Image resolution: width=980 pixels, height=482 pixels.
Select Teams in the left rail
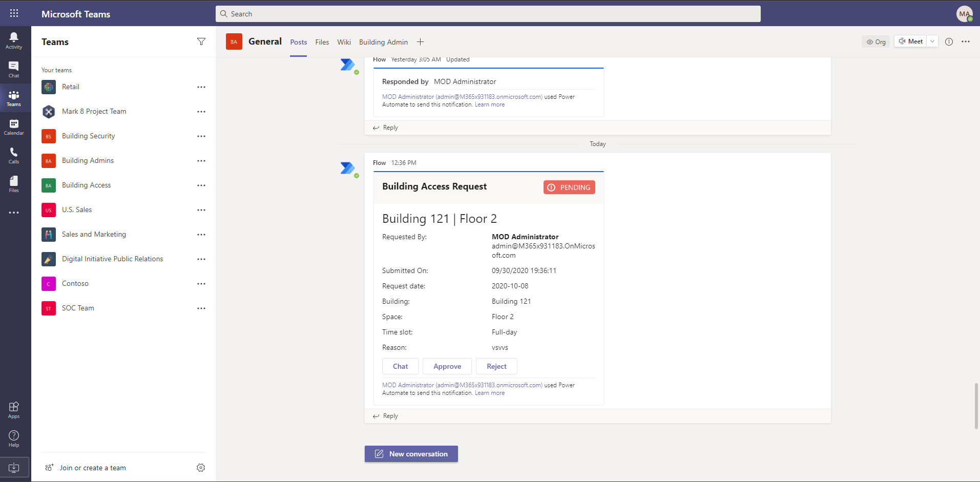click(x=14, y=98)
